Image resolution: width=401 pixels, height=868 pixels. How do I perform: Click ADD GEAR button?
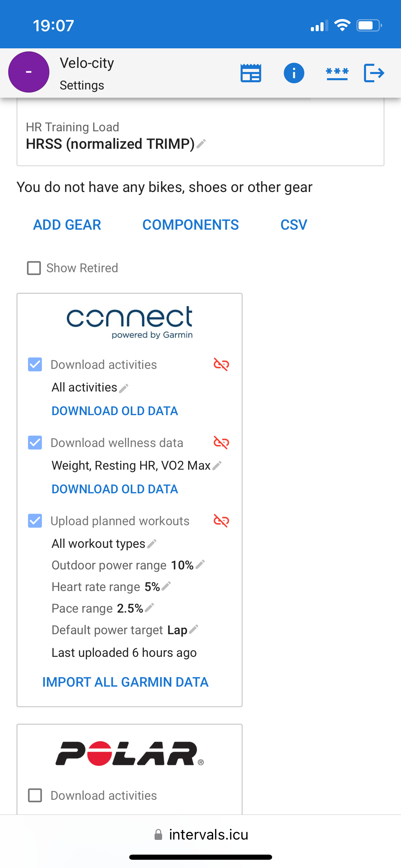(x=67, y=225)
